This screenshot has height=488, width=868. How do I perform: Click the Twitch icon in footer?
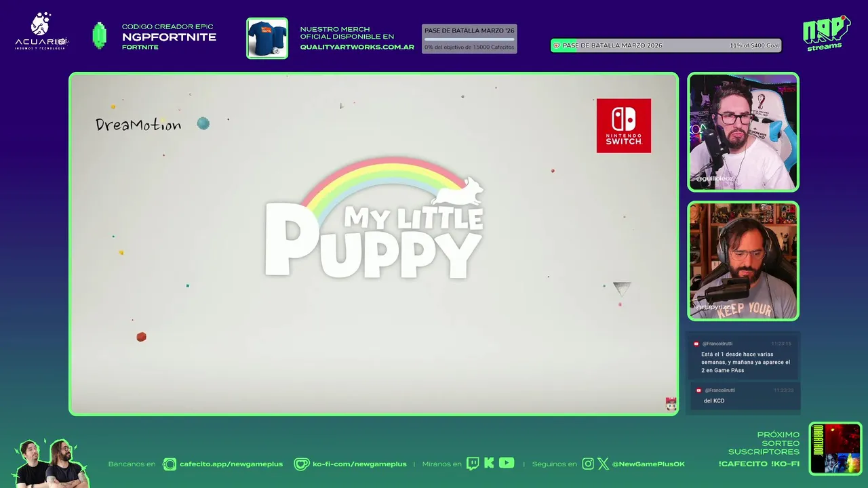[x=473, y=464]
